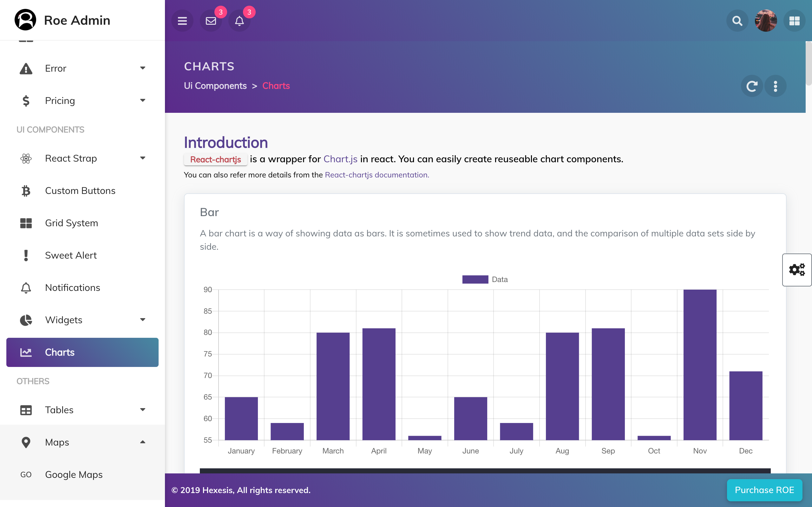The image size is (812, 507).
Task: Click the user avatar photo in the header
Action: pos(766,21)
